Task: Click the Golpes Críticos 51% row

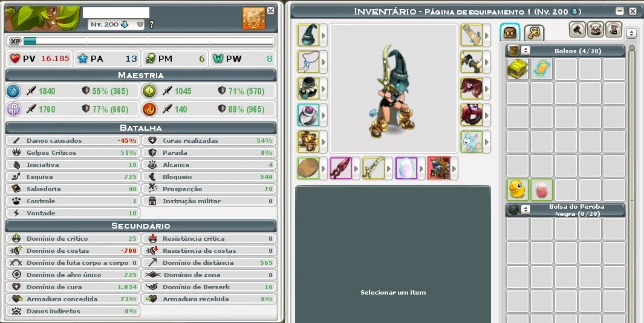Action: (x=73, y=152)
